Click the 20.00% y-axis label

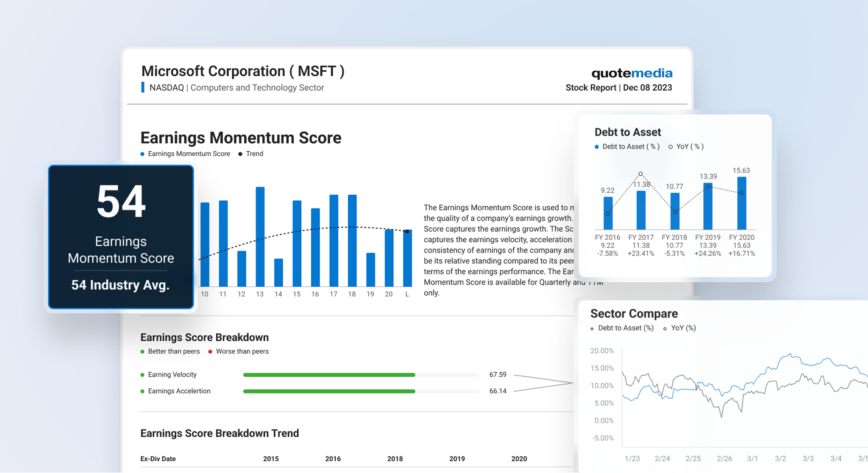[602, 351]
